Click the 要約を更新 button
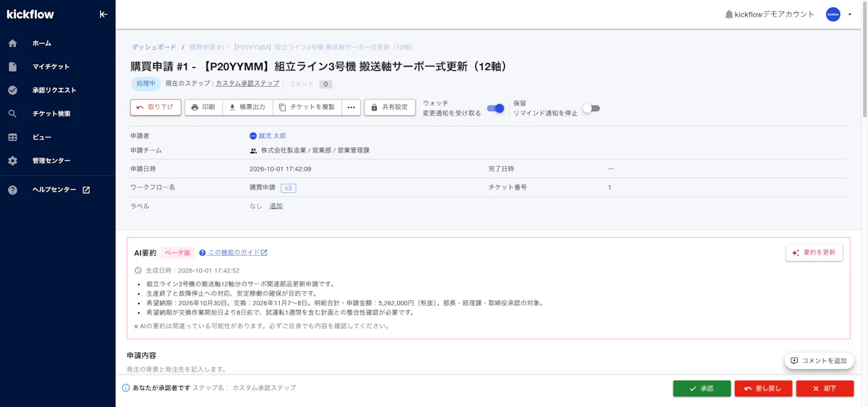Screen dimensions: 868x407 click(814, 253)
